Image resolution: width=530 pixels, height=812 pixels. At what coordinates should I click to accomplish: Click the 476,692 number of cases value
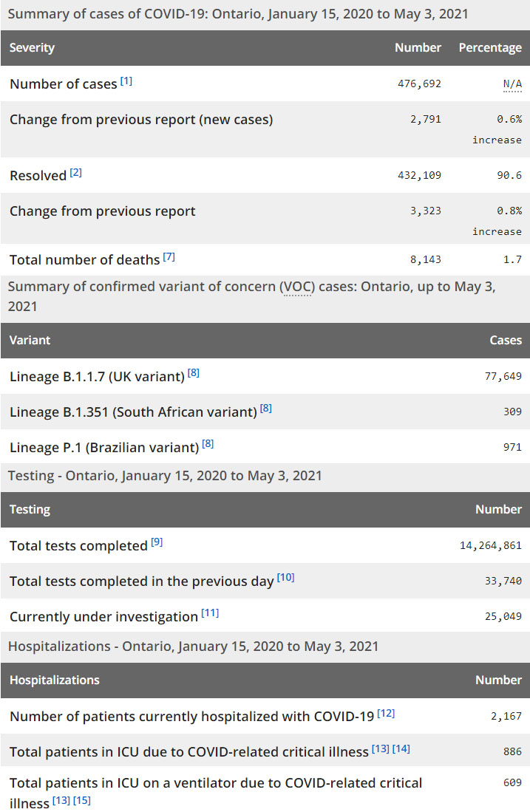point(419,84)
